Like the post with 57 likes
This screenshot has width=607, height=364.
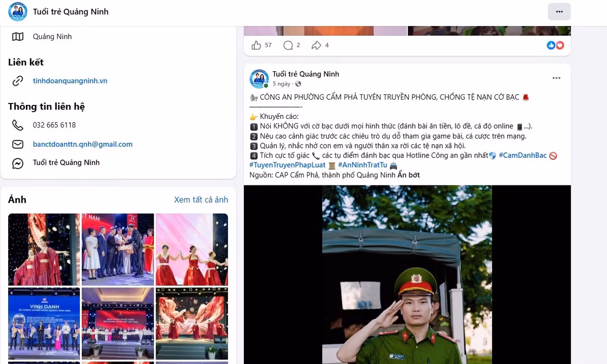tap(256, 45)
